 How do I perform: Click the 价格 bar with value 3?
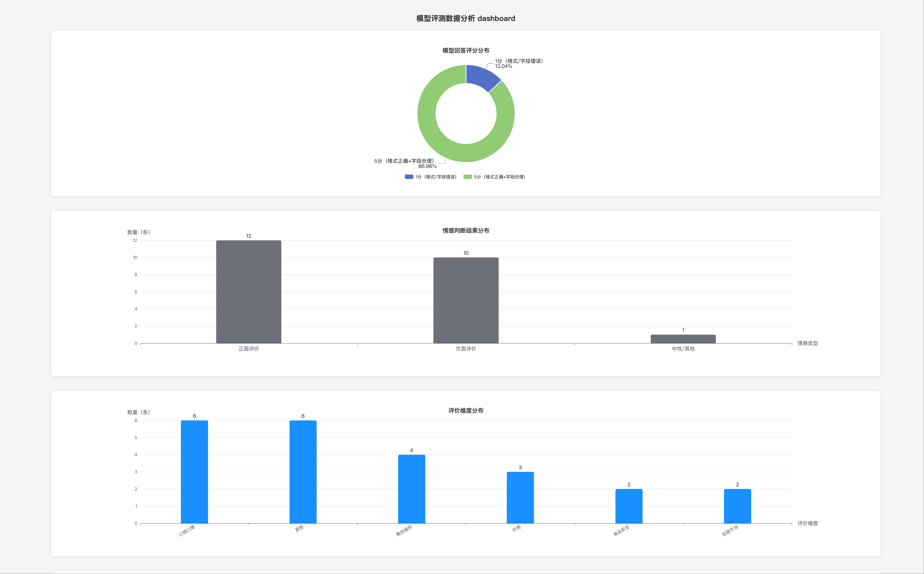click(520, 497)
